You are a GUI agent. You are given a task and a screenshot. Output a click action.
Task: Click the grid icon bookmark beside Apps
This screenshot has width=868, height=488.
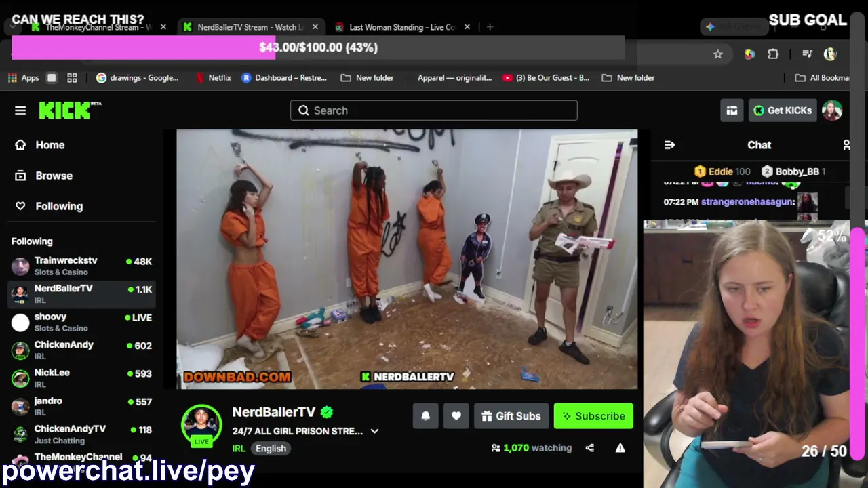pyautogui.click(x=72, y=78)
